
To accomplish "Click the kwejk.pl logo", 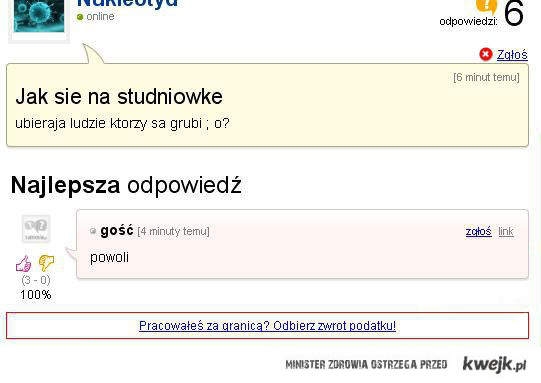I will pos(494,364).
